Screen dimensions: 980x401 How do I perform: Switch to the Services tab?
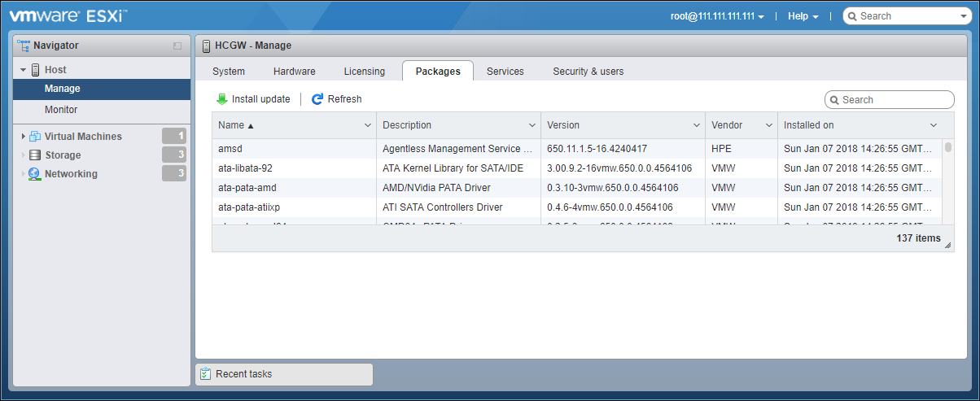pyautogui.click(x=505, y=72)
